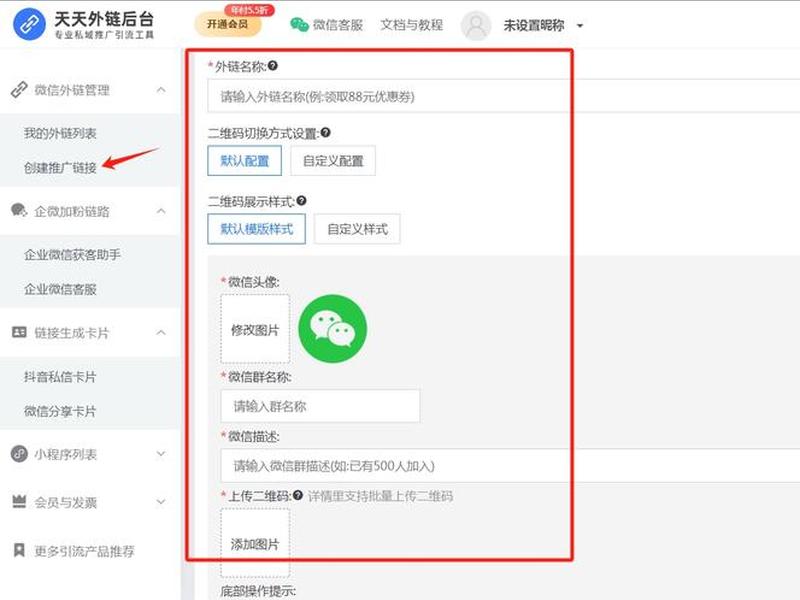
Task: Click the 天天外链后台 logo icon
Action: 29,24
